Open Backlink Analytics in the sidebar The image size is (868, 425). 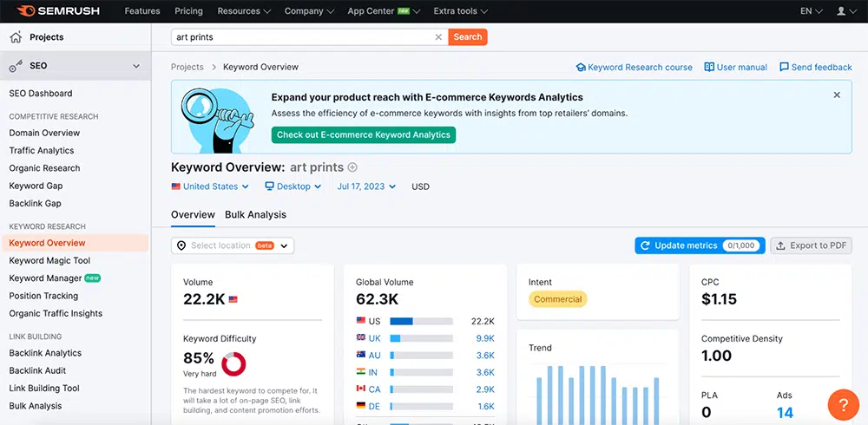pyautogui.click(x=45, y=353)
